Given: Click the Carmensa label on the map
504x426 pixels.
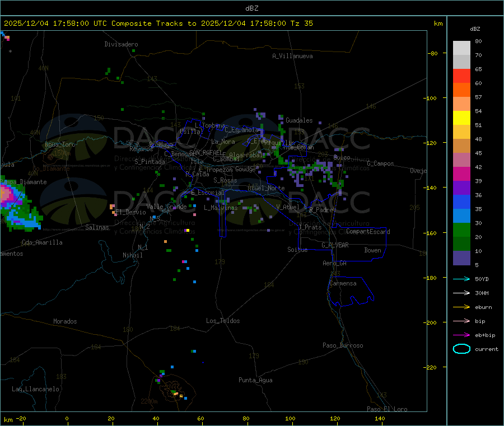Looking at the screenshot, I should point(343,283).
